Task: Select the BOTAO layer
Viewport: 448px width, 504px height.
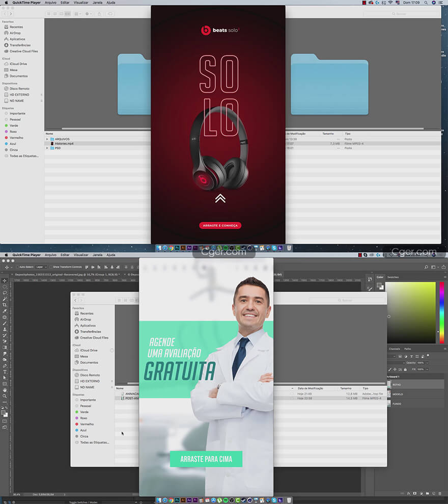Action: pos(415,384)
